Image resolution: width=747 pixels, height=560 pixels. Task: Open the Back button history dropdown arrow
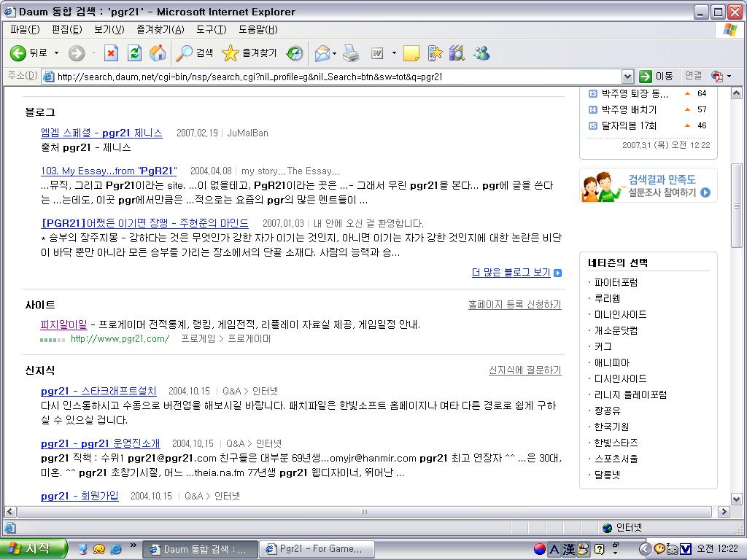point(56,52)
